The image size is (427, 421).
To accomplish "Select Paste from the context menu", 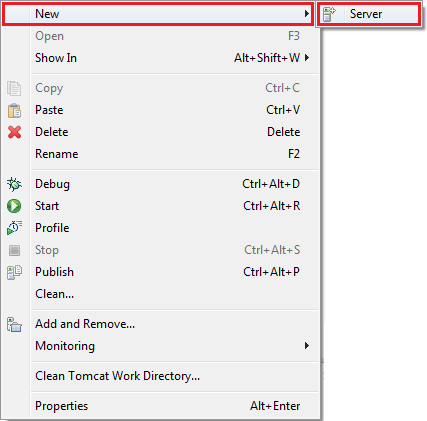I will [x=160, y=110].
